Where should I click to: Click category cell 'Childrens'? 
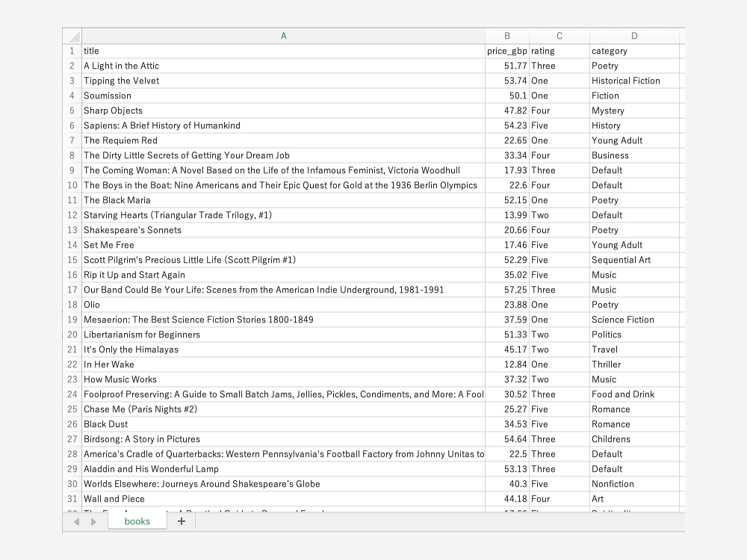(x=634, y=439)
